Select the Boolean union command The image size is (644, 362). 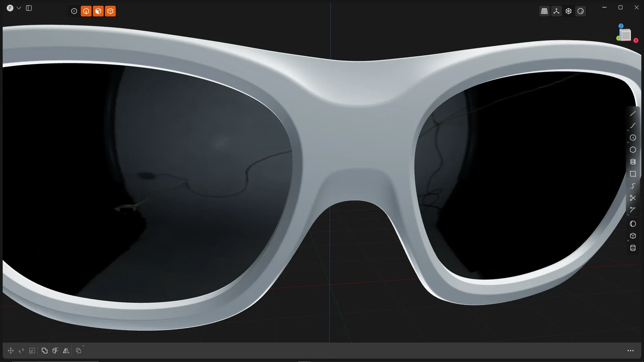click(45, 351)
